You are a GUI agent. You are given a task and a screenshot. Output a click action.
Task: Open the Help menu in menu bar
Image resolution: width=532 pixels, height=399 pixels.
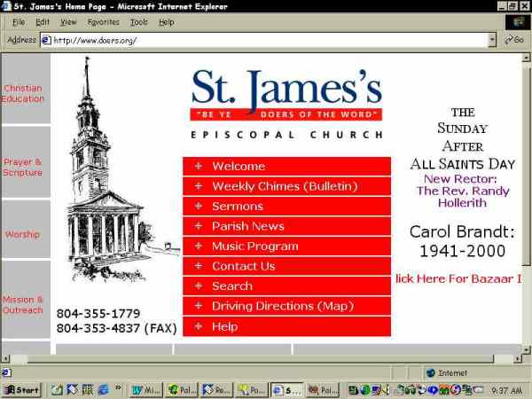click(x=167, y=22)
